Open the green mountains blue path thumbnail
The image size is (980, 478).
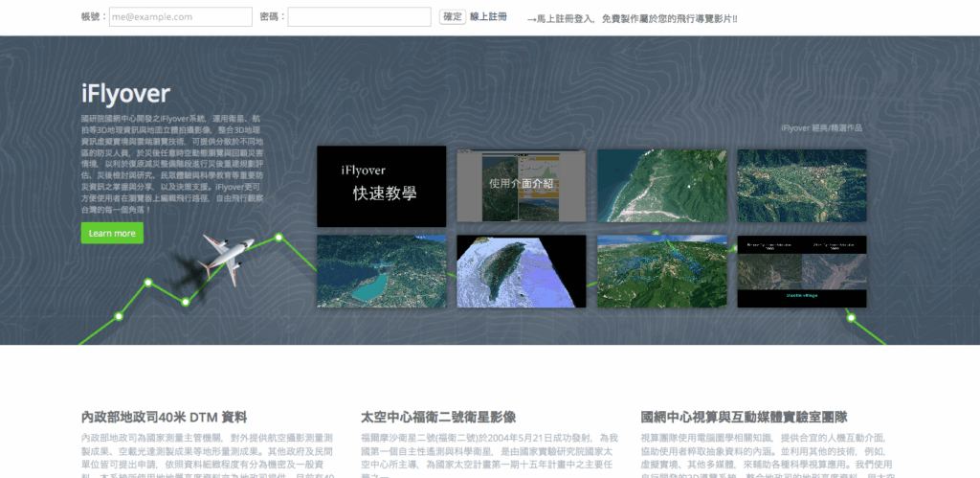(x=662, y=271)
